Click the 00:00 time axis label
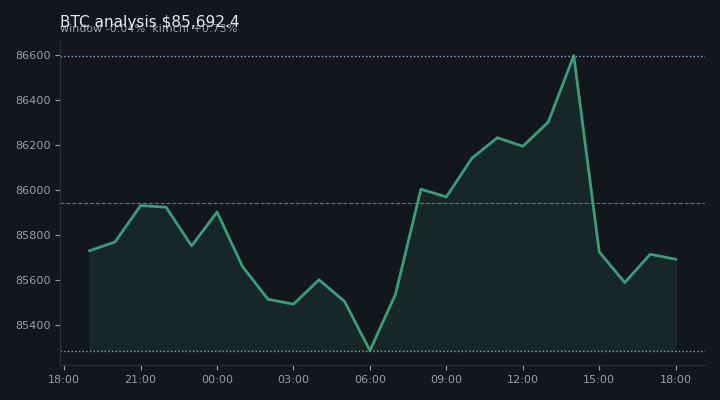The height and width of the screenshot is (400, 720). [x=217, y=380]
